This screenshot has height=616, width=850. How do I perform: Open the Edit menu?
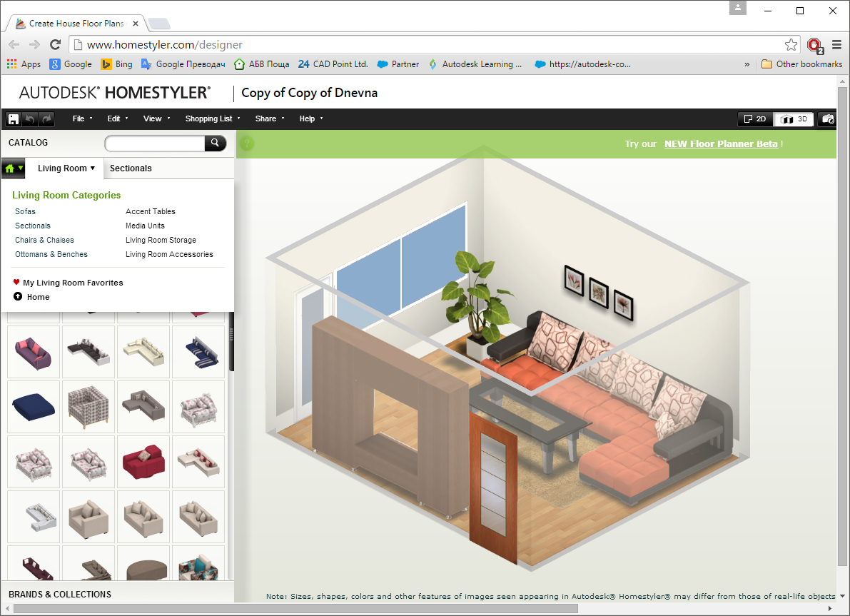(118, 118)
